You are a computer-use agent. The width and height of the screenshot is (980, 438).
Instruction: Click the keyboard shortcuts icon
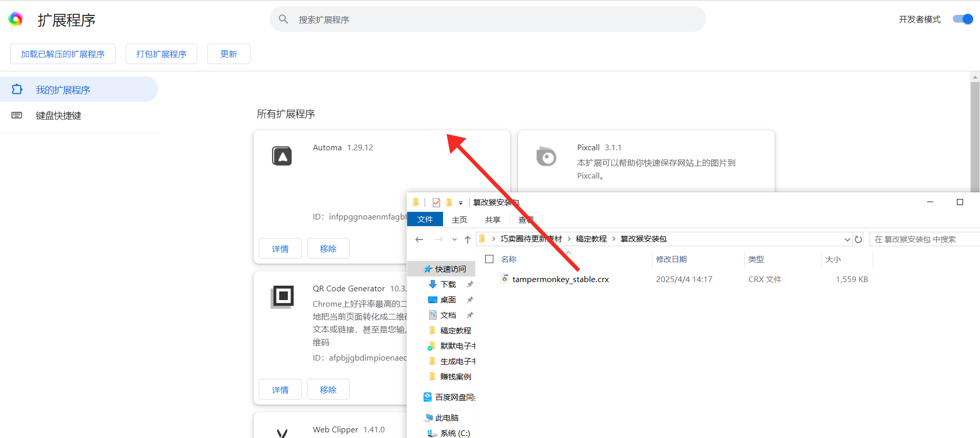click(x=17, y=115)
